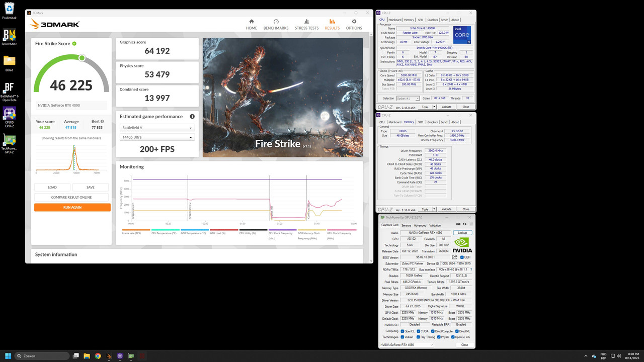Open Stress Tests in 3DMark

[x=306, y=24]
